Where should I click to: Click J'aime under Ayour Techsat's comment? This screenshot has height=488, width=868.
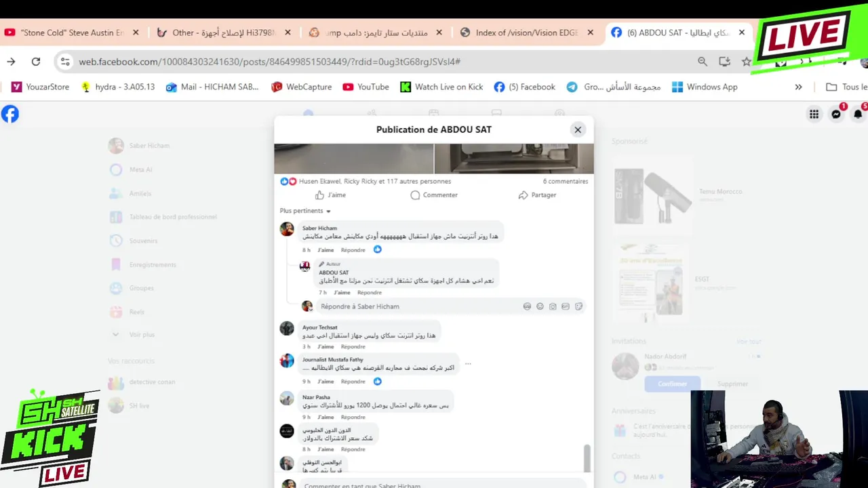click(325, 347)
